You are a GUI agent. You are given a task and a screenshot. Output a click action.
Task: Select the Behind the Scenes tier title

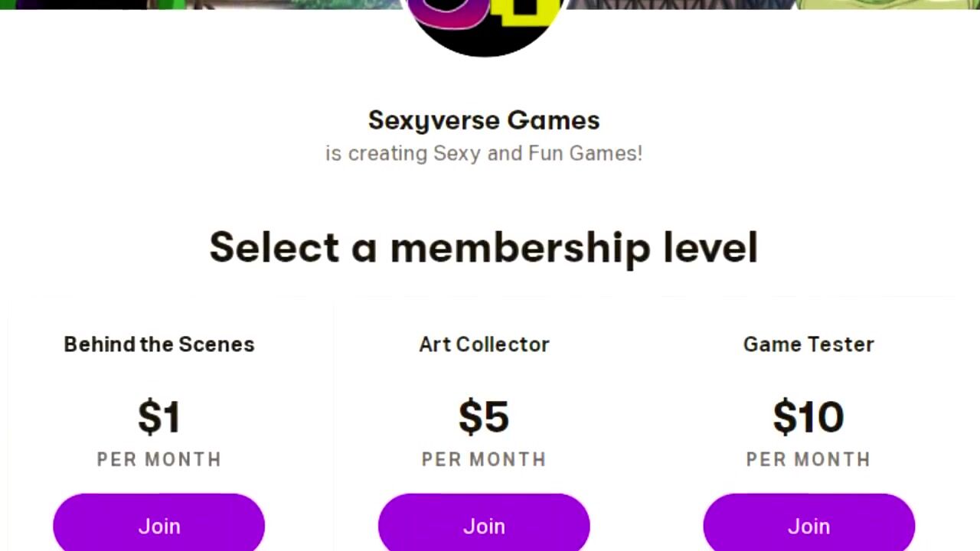[x=158, y=344]
